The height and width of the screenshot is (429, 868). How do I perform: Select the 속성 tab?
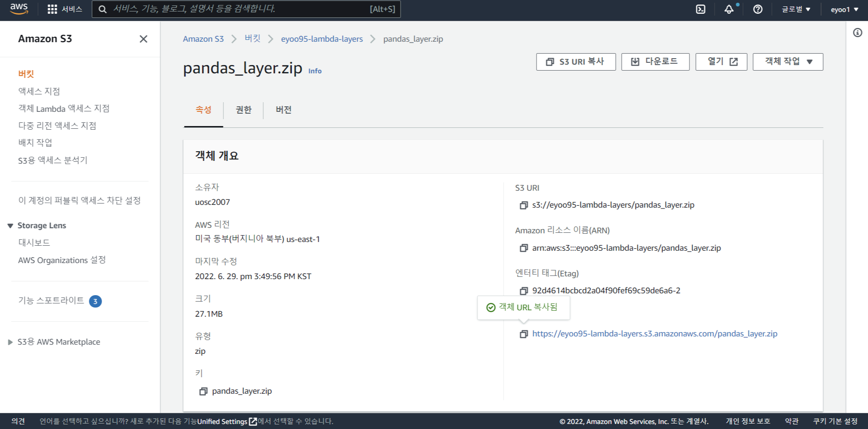coord(203,110)
